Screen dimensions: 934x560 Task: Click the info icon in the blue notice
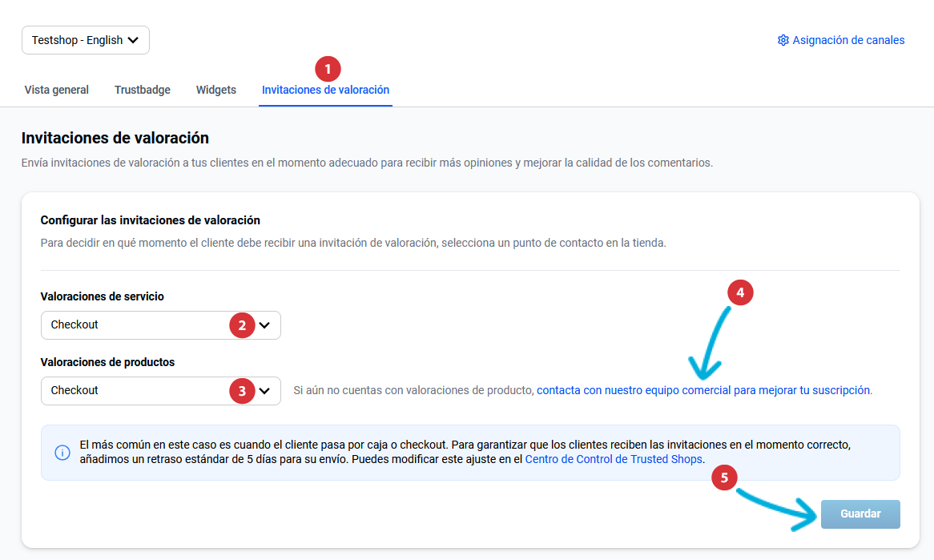(x=62, y=453)
